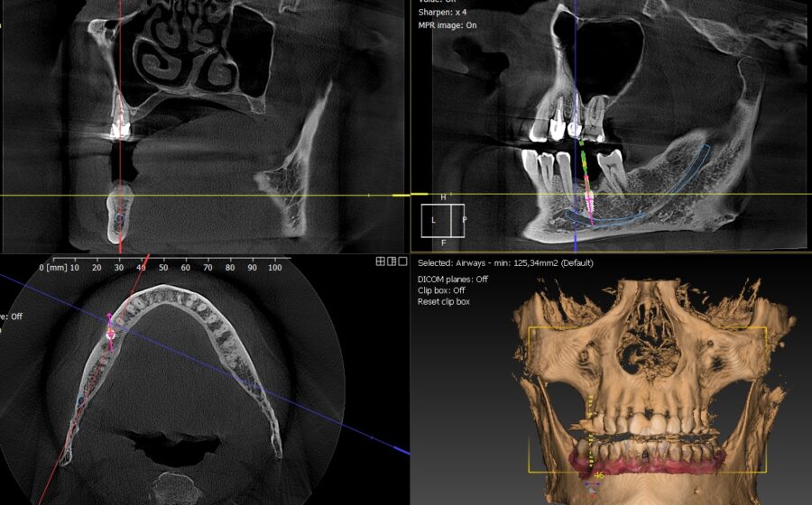Screen dimensions: 812x505
Task: Select the single-view layout icon
Action: tap(402, 262)
